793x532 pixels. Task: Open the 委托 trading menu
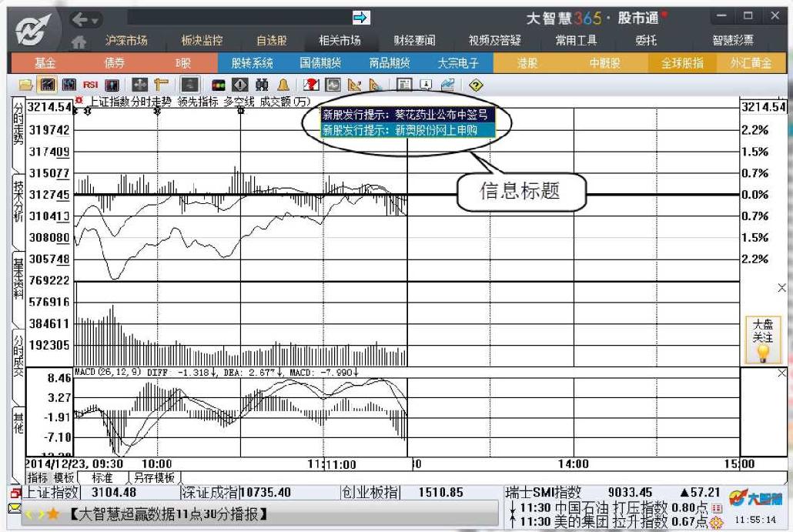tap(646, 41)
